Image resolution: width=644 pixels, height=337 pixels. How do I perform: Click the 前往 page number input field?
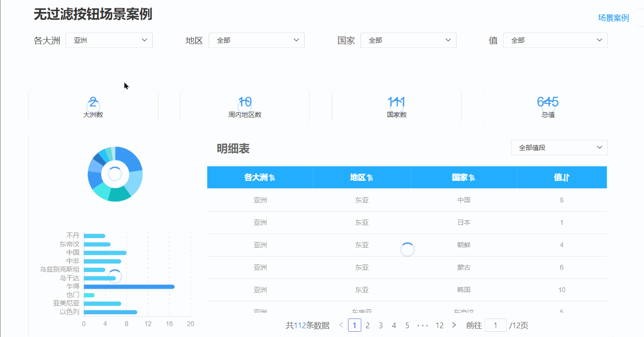(x=495, y=326)
